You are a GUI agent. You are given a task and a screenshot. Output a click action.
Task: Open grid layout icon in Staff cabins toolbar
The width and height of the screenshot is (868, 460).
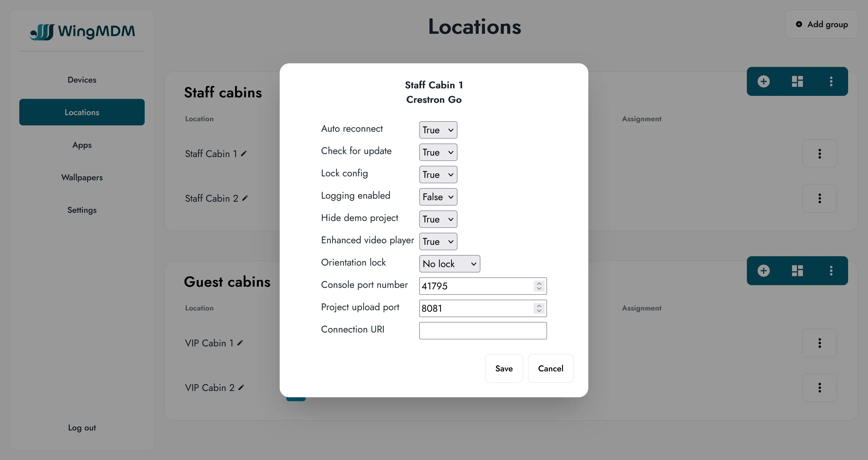(797, 81)
